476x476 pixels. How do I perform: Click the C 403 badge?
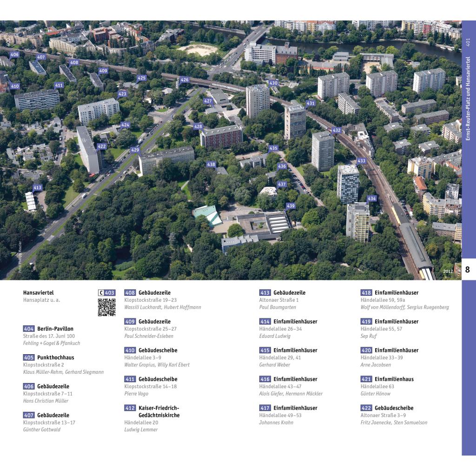(x=106, y=293)
